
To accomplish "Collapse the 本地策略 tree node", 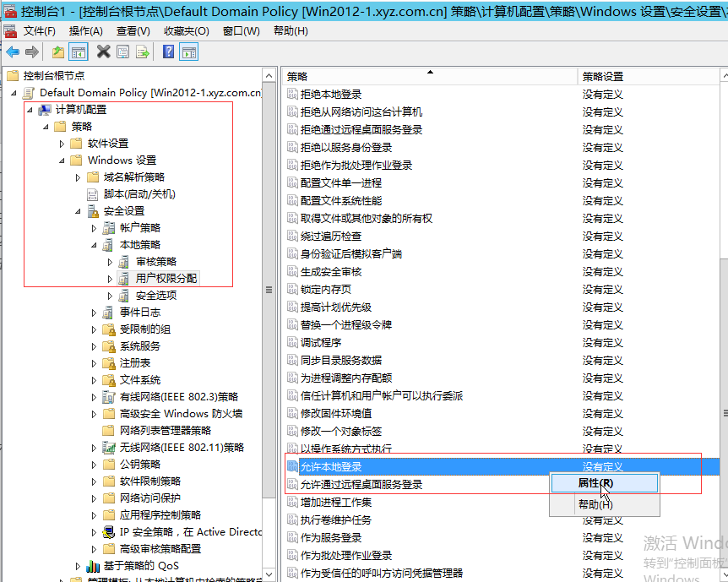I will (94, 245).
